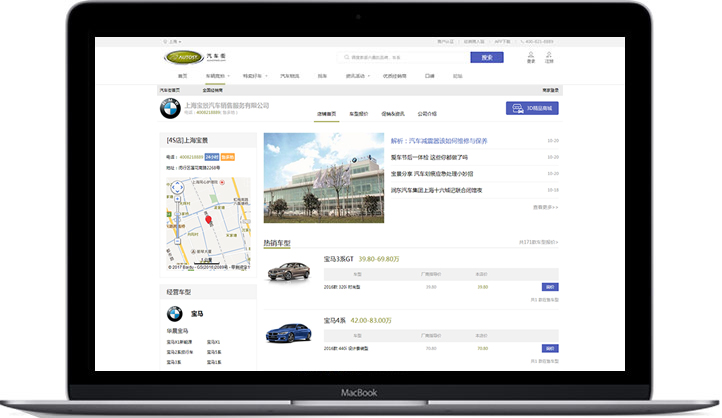Click the magnifier icon in search box
Image resolution: width=722 pixels, height=418 pixels.
tap(346, 57)
